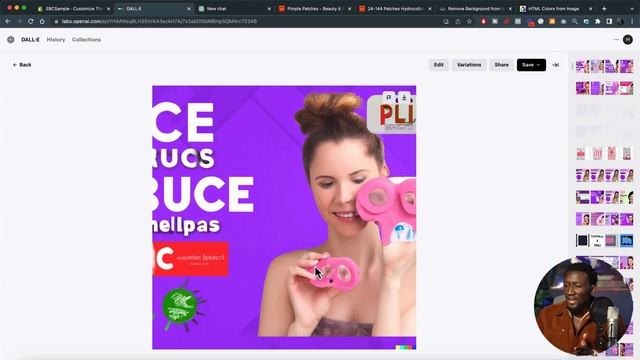Switch to the HTML Colors from Image tab
640x360 pixels.
pos(556,9)
